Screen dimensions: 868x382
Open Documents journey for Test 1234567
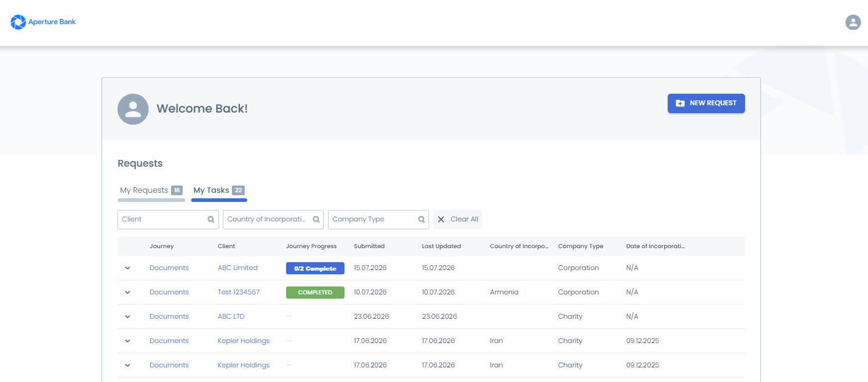click(169, 292)
